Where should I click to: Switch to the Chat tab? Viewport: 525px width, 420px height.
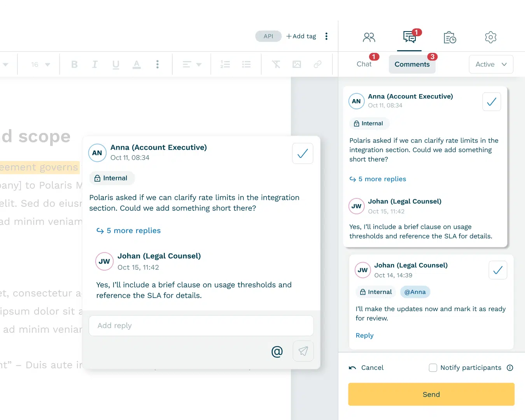[364, 65]
